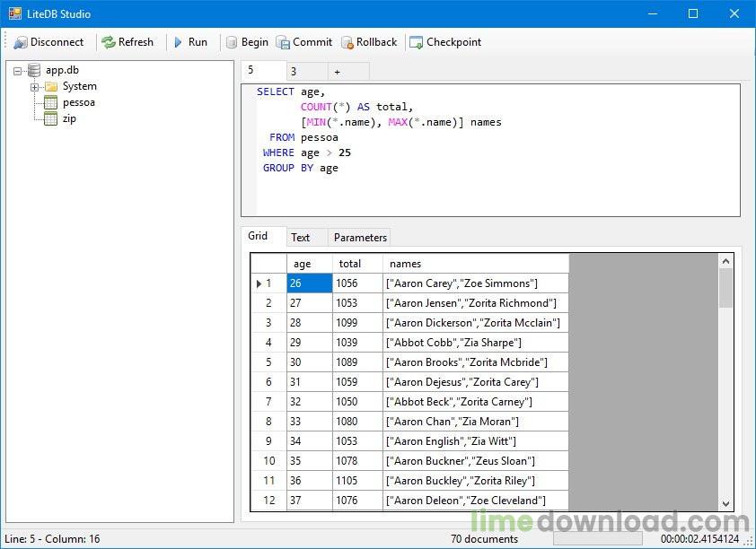The width and height of the screenshot is (756, 549).
Task: Add a new query tab with plus
Action: [338, 72]
